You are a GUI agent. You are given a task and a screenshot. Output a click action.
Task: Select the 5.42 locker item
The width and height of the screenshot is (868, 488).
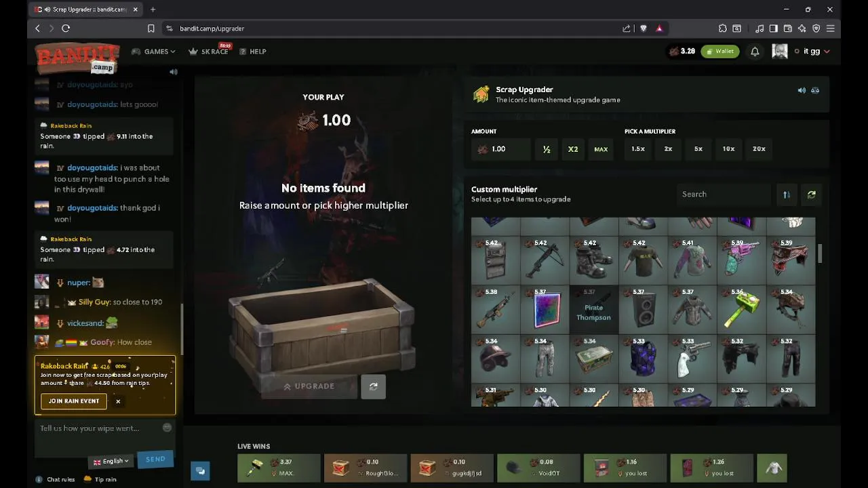click(x=496, y=260)
